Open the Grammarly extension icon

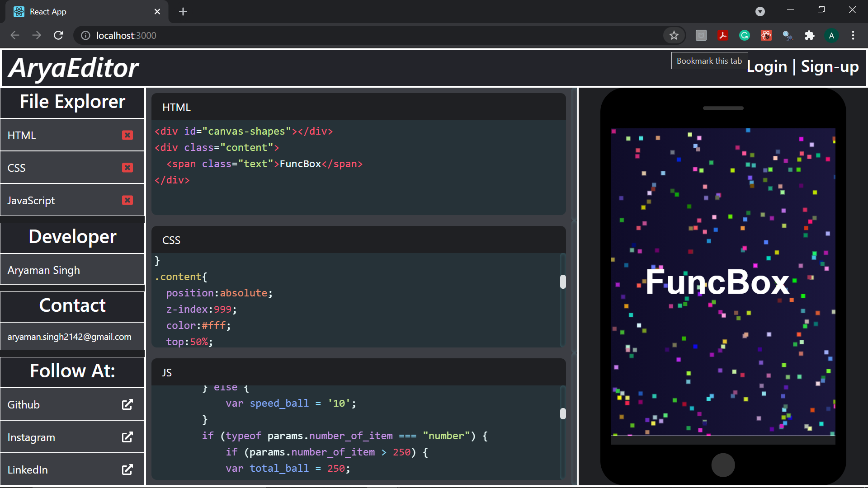point(745,35)
